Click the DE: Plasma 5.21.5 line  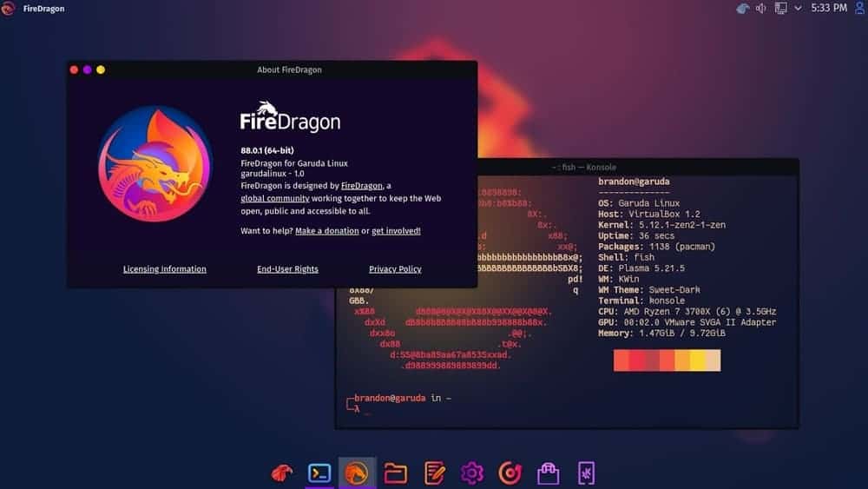click(641, 268)
